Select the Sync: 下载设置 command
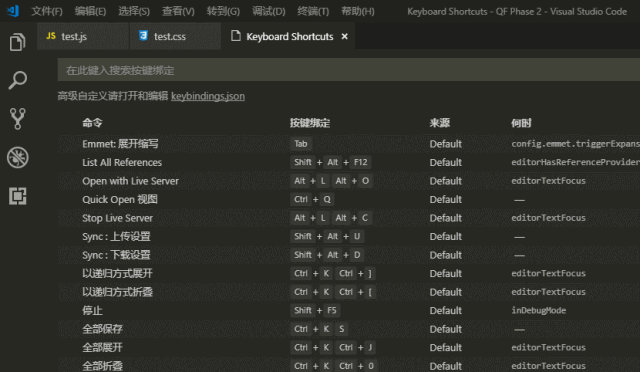The image size is (640, 372). tap(349, 255)
